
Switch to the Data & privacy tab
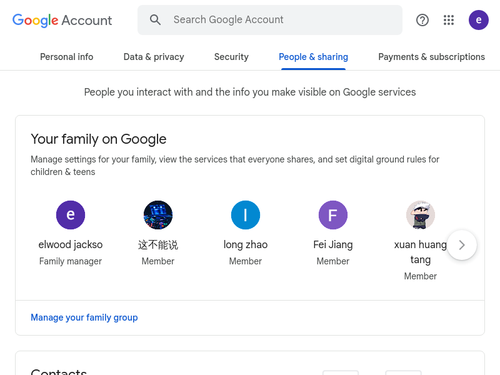tap(154, 57)
